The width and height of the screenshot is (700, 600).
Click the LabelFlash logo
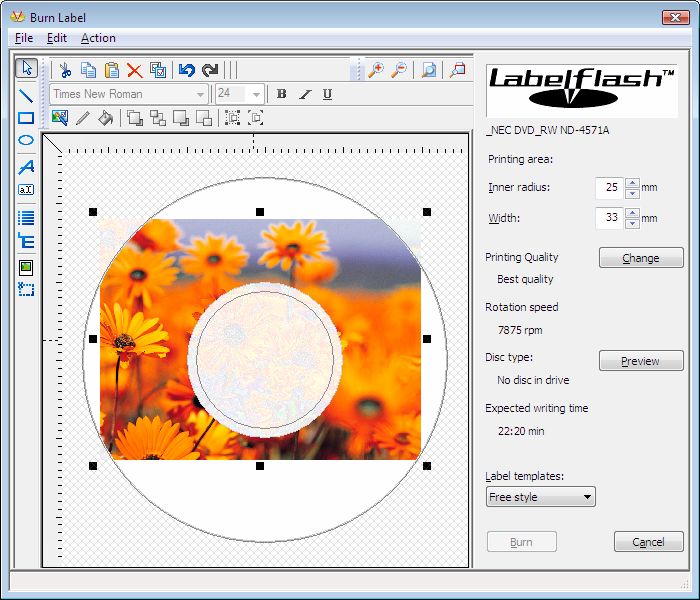(x=581, y=89)
